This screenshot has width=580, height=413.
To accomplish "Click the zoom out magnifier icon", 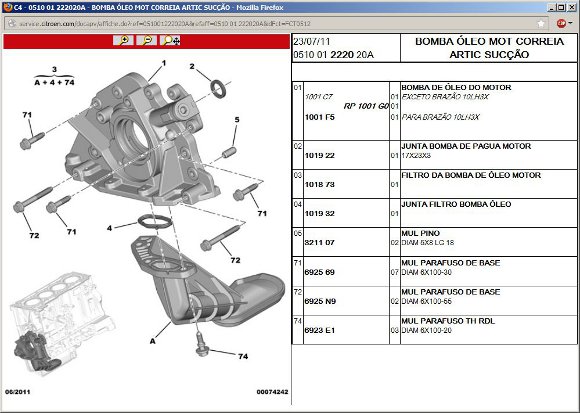I will pos(146,40).
